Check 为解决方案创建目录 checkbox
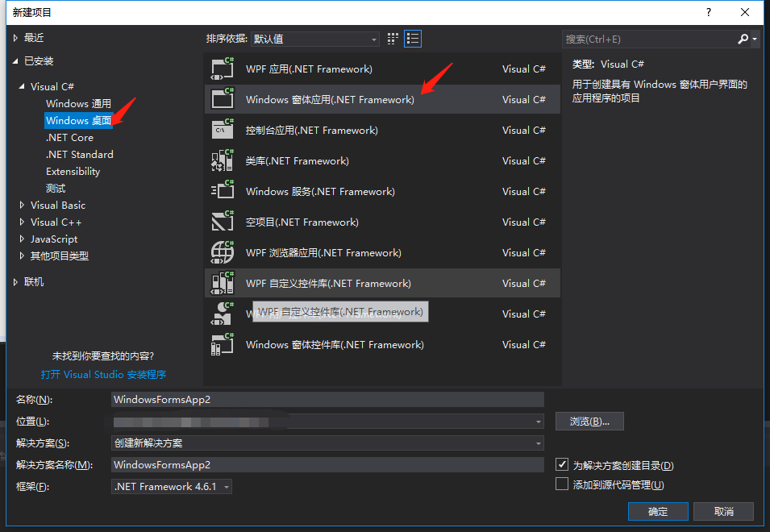The height and width of the screenshot is (532, 770). tap(562, 464)
